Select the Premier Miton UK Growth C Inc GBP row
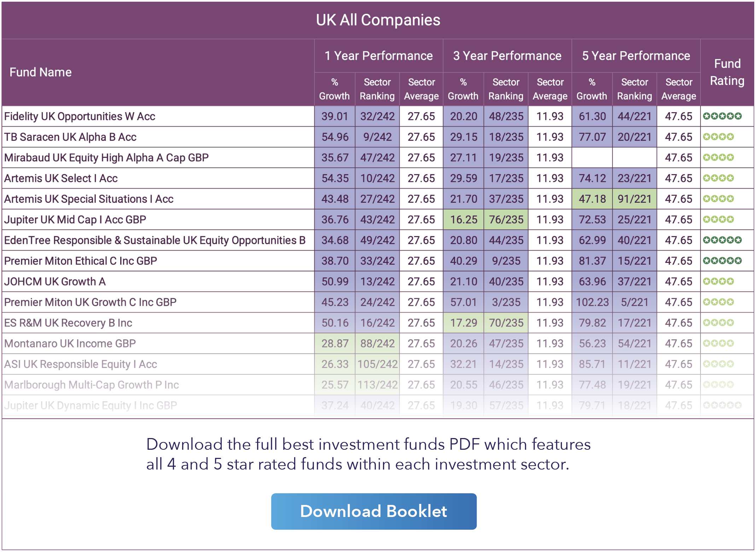Viewport: 756px width, 552px height. click(x=90, y=302)
